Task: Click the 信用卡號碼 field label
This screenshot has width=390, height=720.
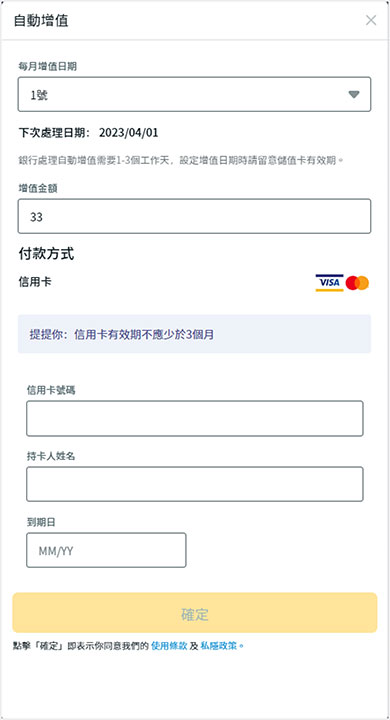Action: coord(51,390)
